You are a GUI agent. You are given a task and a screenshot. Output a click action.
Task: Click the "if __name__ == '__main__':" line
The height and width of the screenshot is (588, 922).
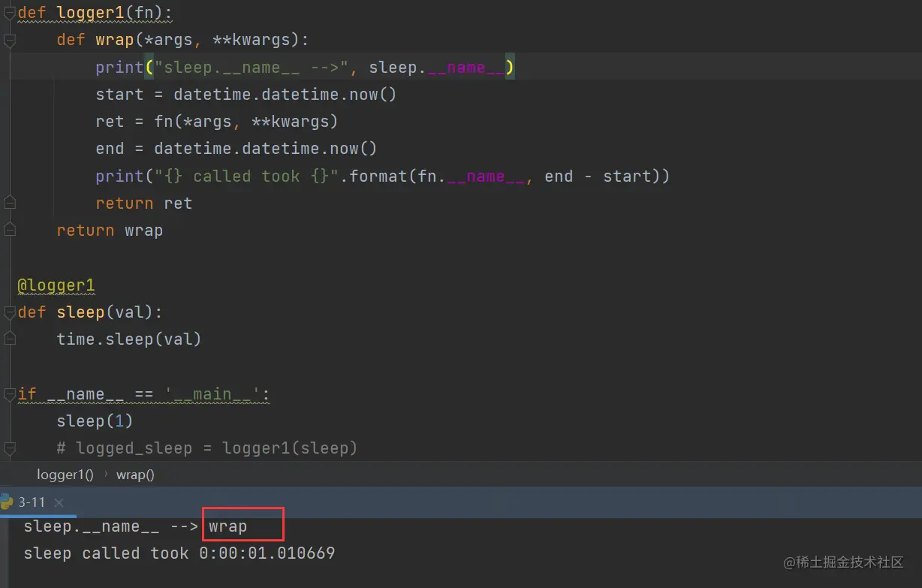coord(143,394)
